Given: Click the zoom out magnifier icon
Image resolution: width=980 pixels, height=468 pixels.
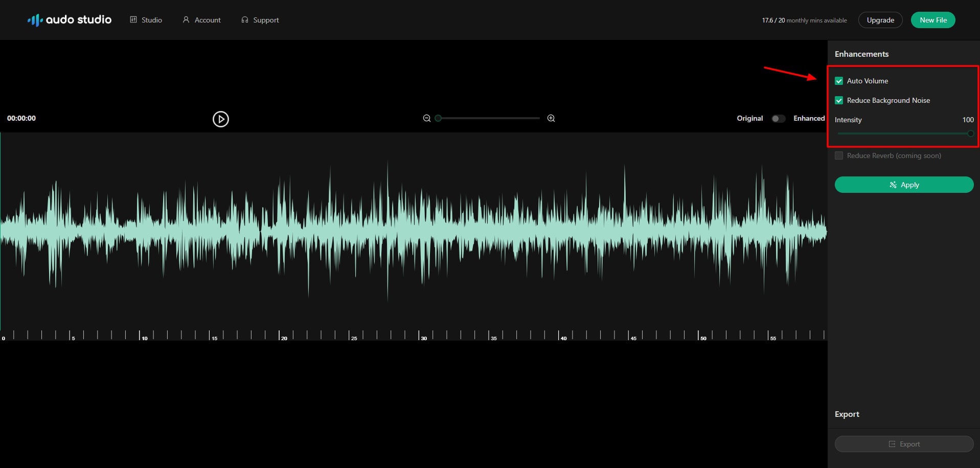Looking at the screenshot, I should (x=426, y=118).
